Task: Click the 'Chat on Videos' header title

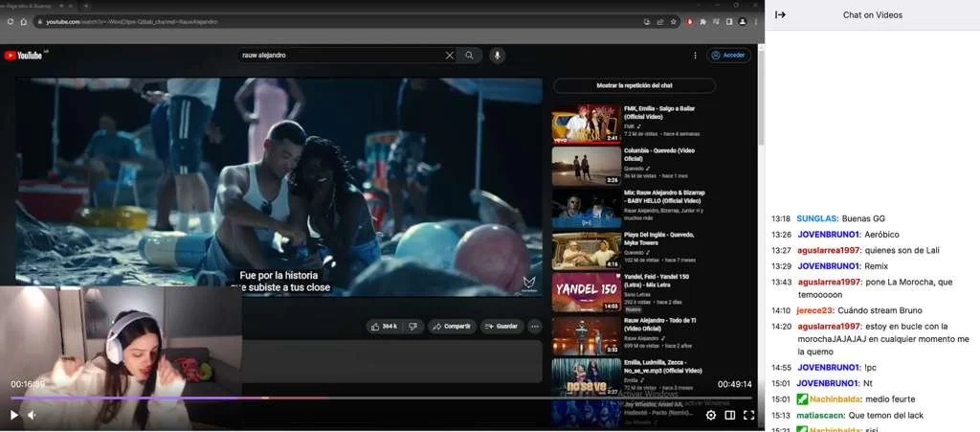Action: (x=873, y=15)
